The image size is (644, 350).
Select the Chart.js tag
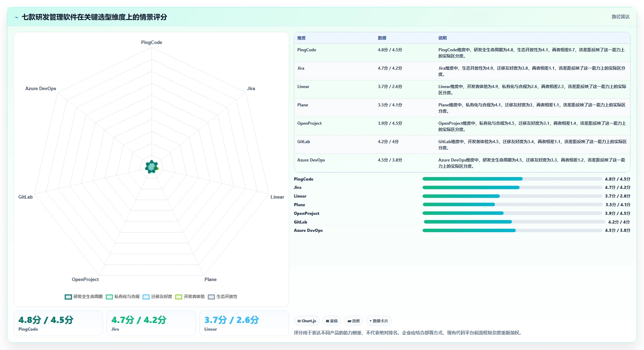(x=307, y=321)
